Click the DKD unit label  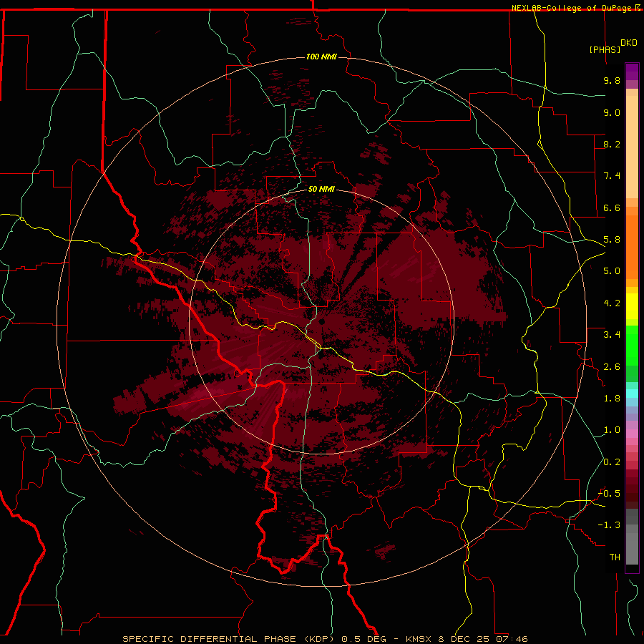click(x=629, y=43)
